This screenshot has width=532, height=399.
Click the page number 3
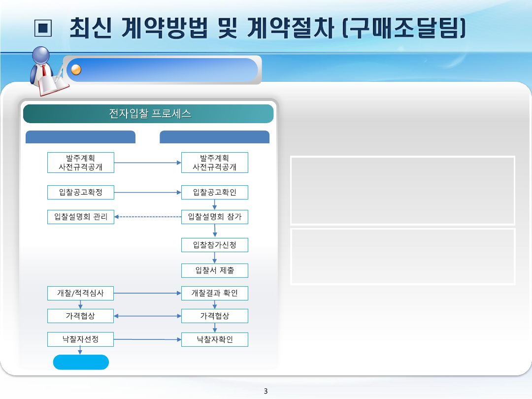266,392
